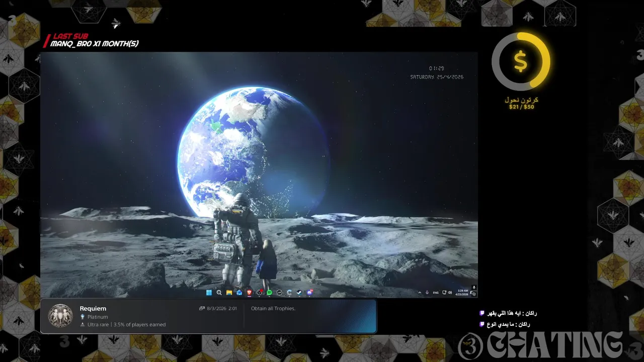Open the Mail app taskbar icon
Image resolution: width=644 pixels, height=362 pixels.
coord(239,293)
